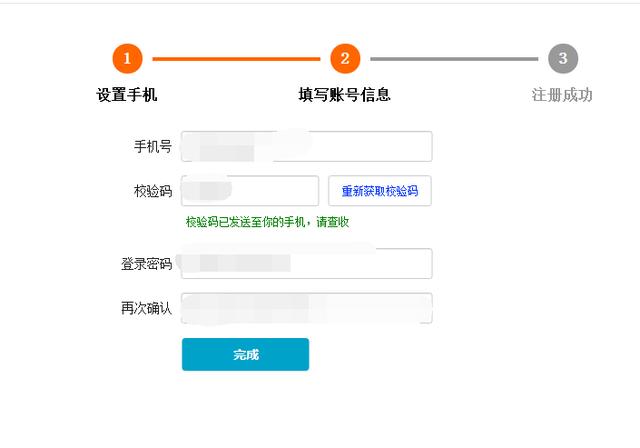Click the orange step 2 circle
The image size is (640, 448).
pos(345,59)
